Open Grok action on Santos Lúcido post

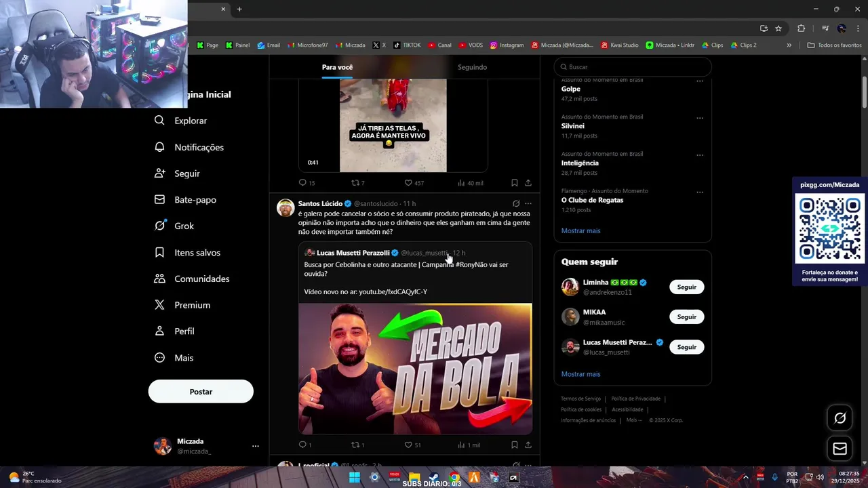[516, 203]
